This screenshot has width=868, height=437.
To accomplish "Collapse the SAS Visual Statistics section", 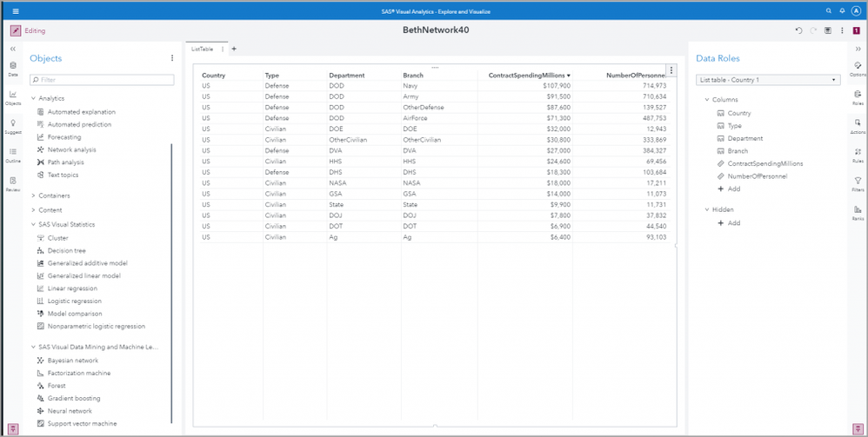I will pos(34,225).
